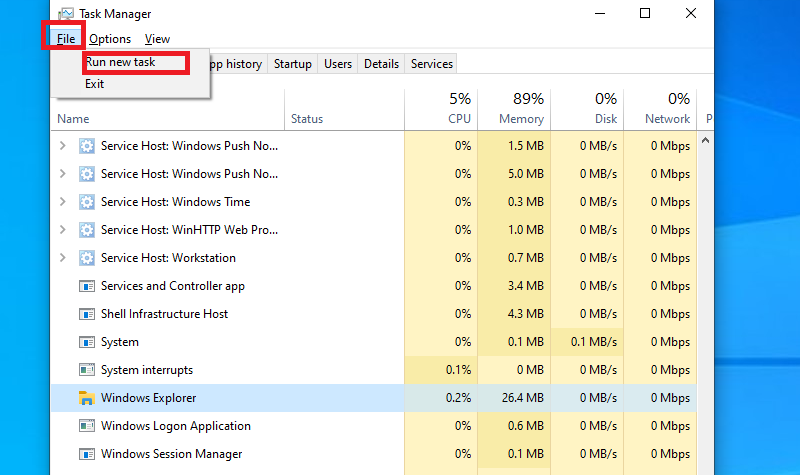This screenshot has height=475, width=800.
Task: Expand Service Host: WinHTTP Web Proxy row
Action: (63, 230)
